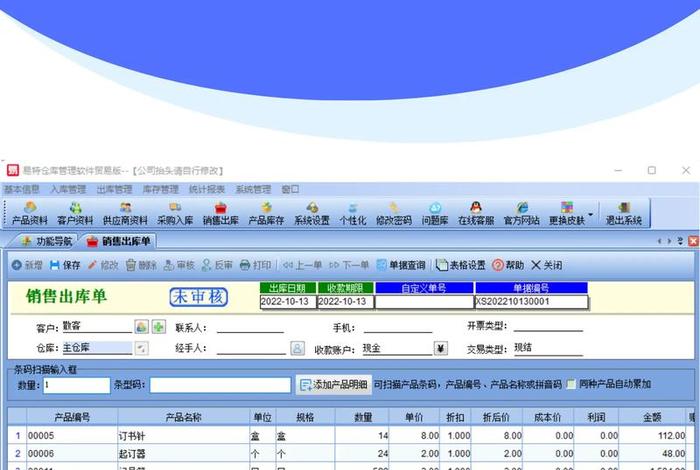Click the 交易类型 field showing 现结

tap(548, 348)
